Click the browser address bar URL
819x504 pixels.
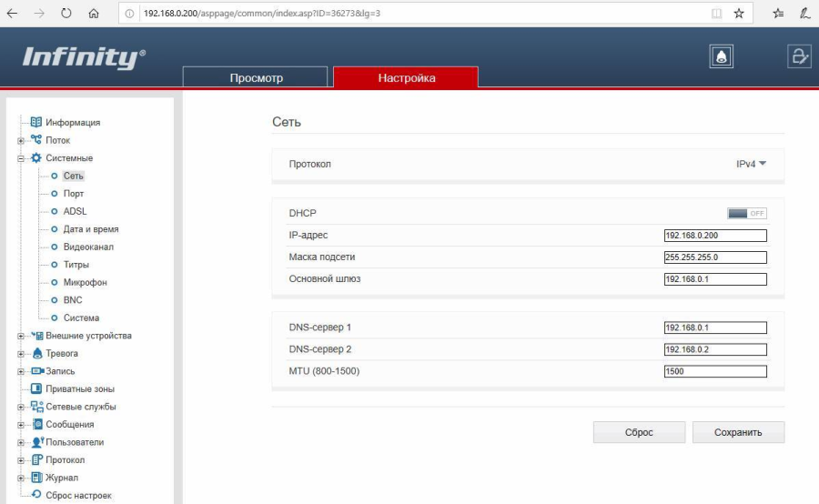coord(262,14)
